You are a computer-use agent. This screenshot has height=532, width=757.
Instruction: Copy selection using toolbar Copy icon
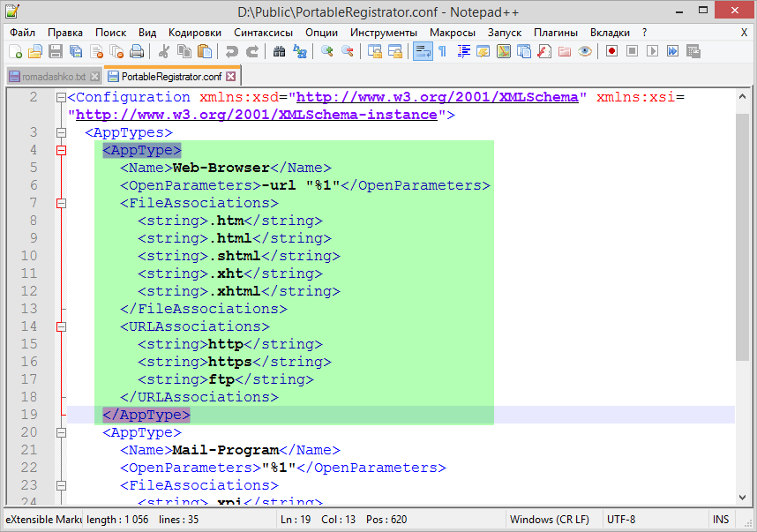click(x=184, y=51)
